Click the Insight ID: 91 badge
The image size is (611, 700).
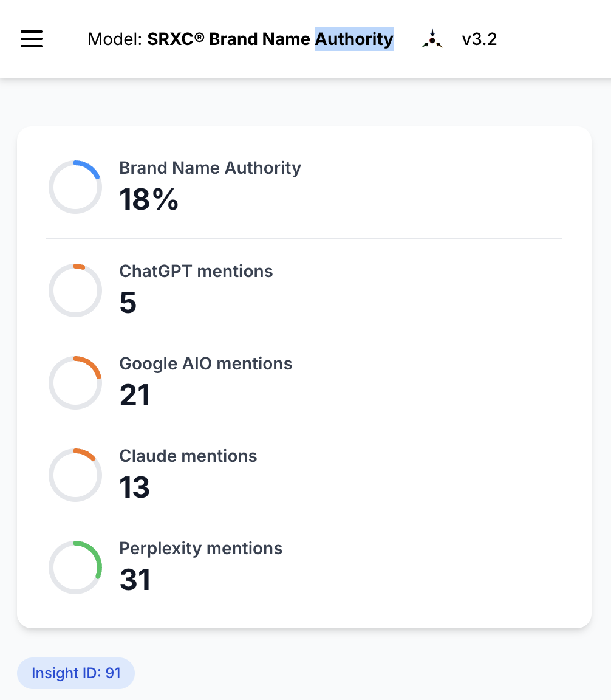76,673
